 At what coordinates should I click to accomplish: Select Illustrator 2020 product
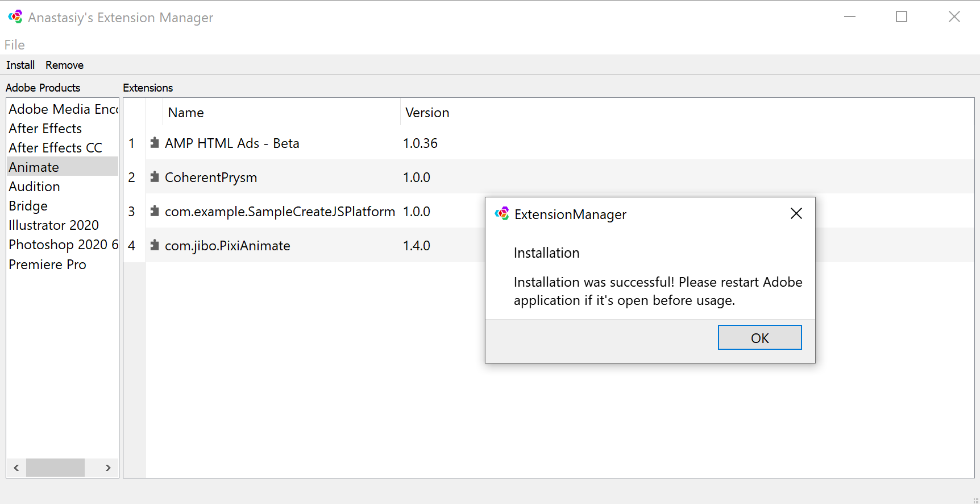point(63,225)
